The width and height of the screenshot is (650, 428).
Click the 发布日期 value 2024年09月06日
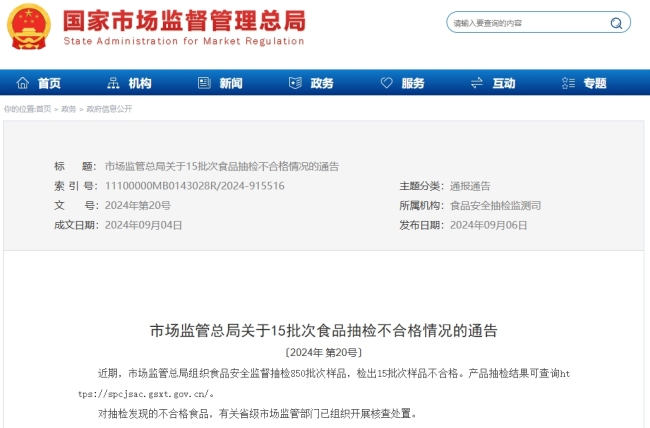[x=488, y=225]
